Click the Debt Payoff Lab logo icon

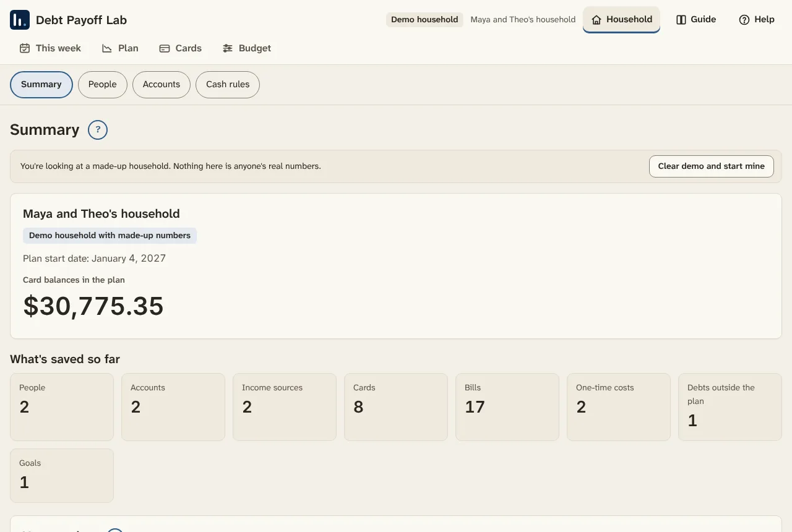(20, 20)
